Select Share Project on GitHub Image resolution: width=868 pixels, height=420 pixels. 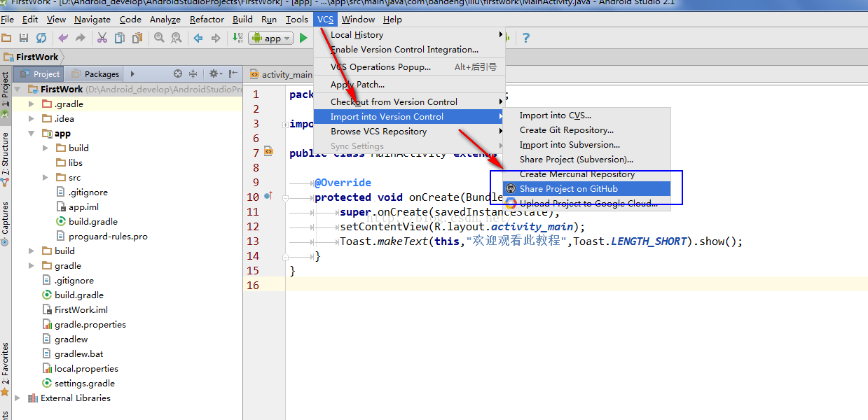568,189
